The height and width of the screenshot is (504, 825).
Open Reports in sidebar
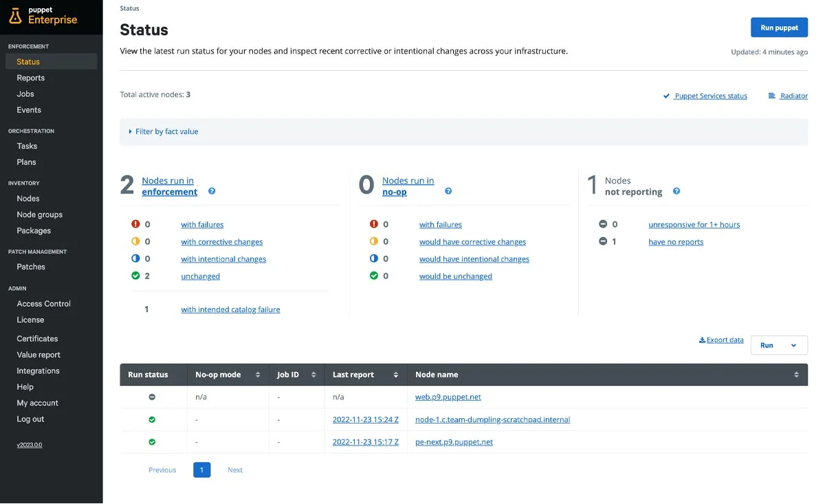pyautogui.click(x=31, y=78)
